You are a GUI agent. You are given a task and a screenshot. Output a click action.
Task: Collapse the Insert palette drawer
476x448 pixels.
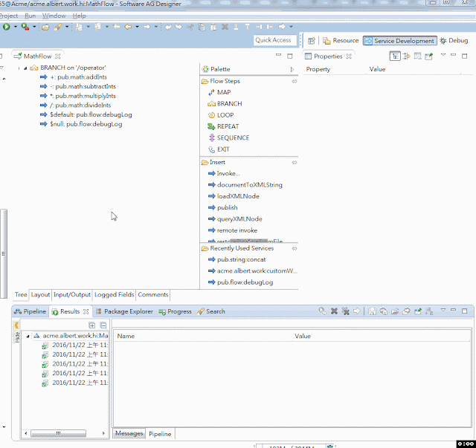295,163
